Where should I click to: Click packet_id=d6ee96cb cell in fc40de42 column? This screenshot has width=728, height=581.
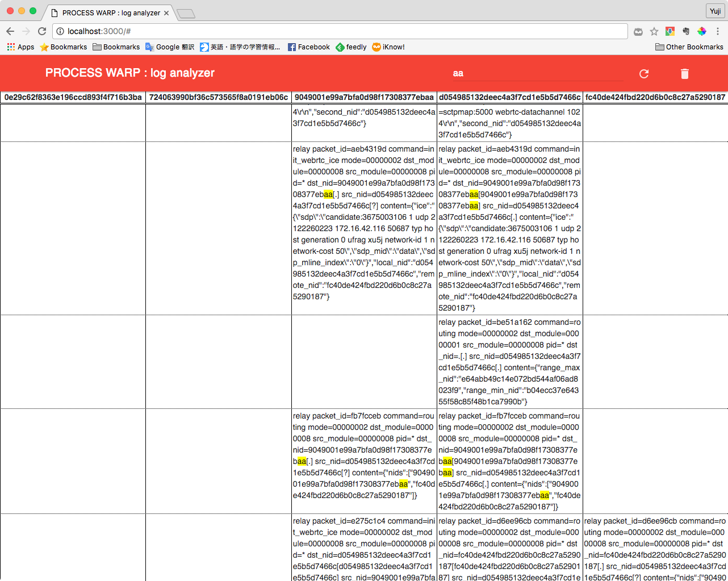click(x=655, y=547)
